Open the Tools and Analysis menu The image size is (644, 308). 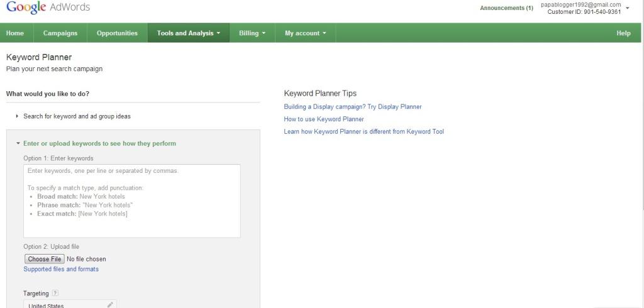click(x=189, y=33)
